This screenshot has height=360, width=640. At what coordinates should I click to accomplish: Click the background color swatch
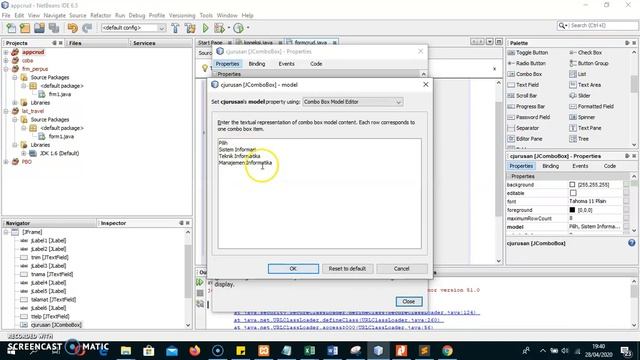click(572, 185)
